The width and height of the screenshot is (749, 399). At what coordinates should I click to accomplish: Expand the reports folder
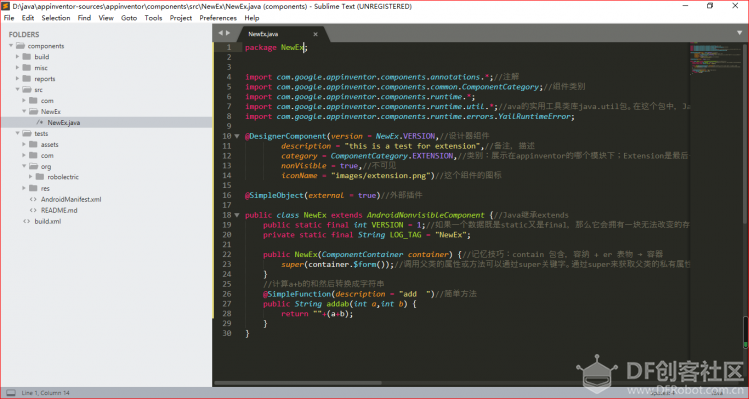18,78
